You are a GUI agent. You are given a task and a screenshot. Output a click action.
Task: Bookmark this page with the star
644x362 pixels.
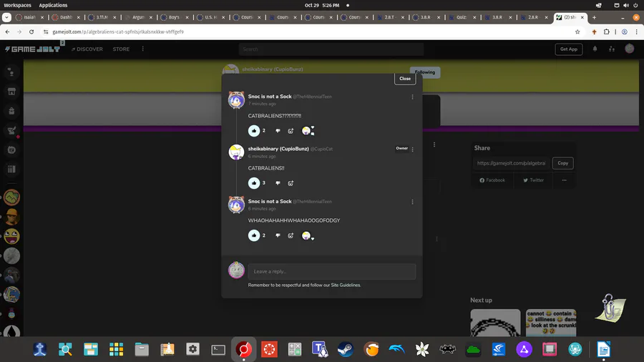click(577, 31)
